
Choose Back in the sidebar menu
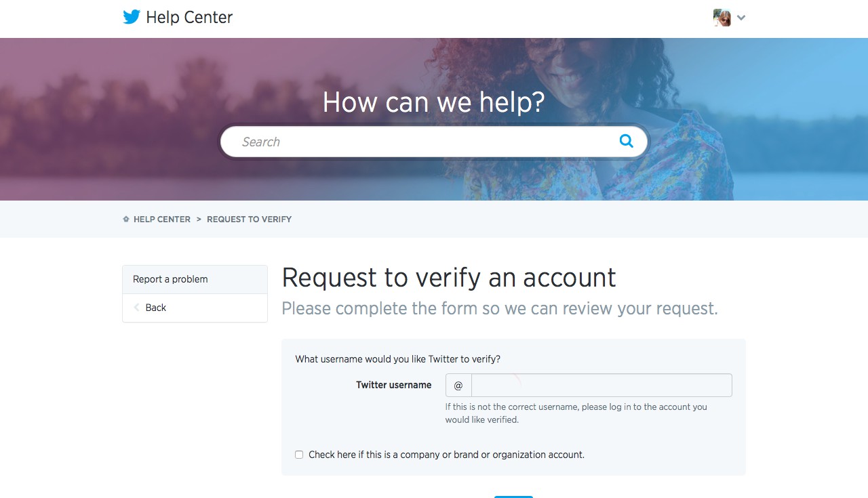155,308
